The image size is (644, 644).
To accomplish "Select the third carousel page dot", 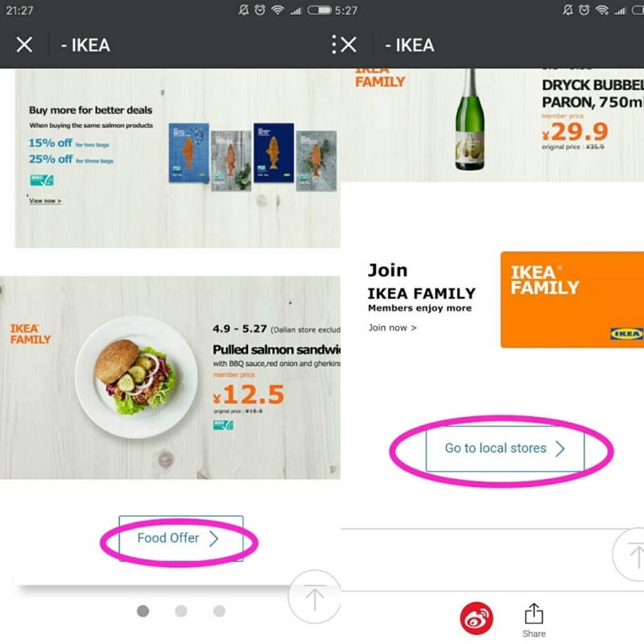I will pos(219,611).
